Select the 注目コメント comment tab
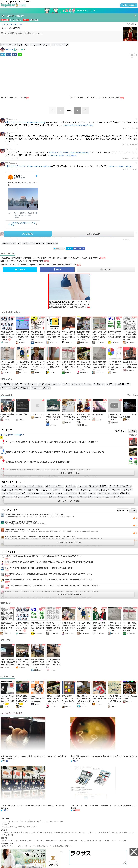 pos(122,510)
